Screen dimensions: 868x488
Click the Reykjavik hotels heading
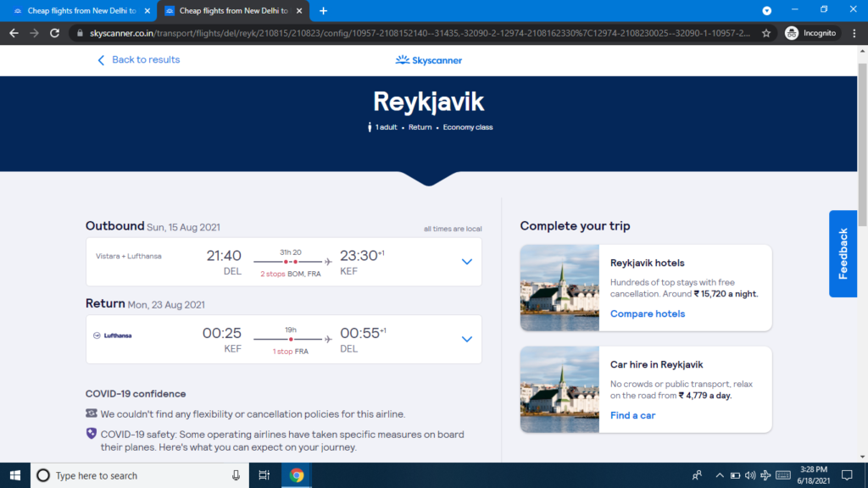pyautogui.click(x=647, y=263)
